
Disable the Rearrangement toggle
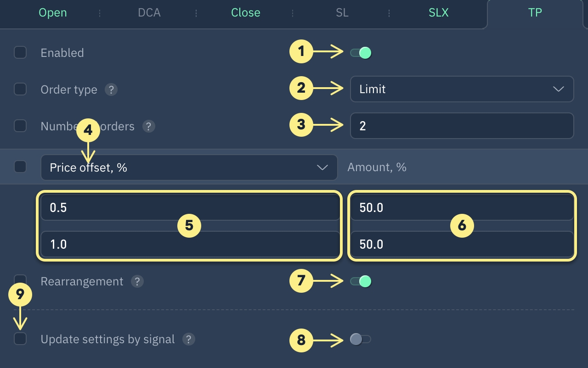(361, 281)
